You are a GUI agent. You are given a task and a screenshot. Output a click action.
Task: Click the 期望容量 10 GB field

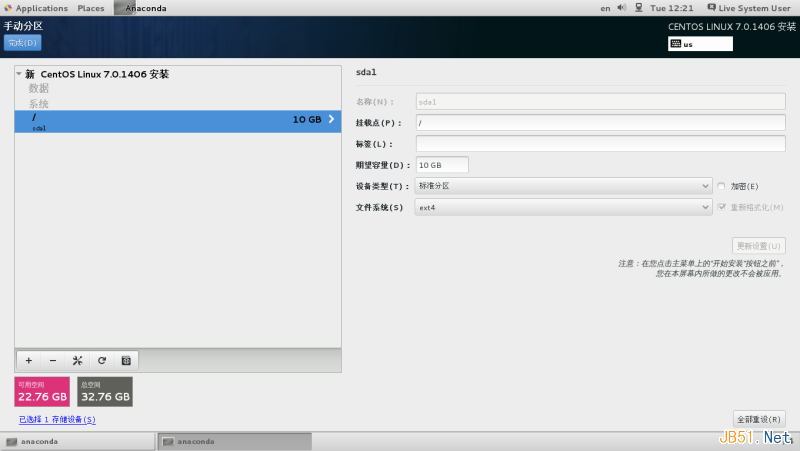tap(442, 165)
